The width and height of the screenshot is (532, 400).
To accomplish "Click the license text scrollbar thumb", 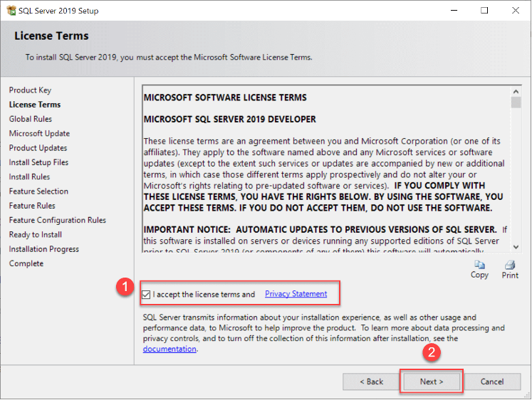I will (x=516, y=102).
